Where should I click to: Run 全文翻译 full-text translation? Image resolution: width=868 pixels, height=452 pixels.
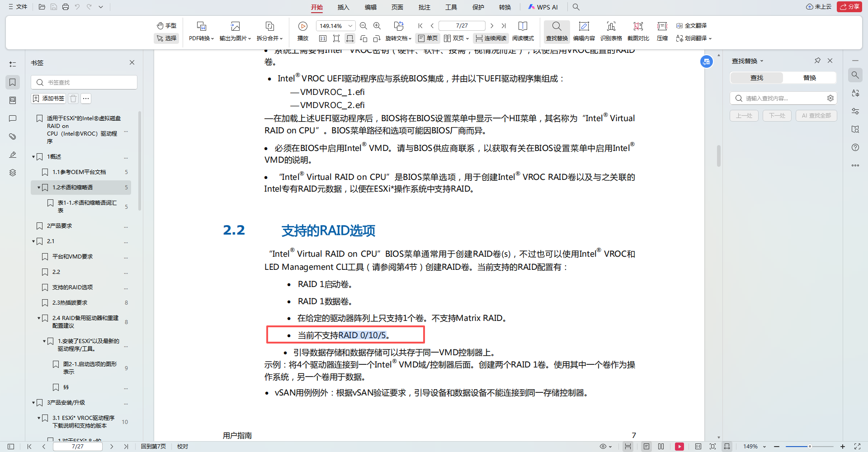click(x=692, y=26)
